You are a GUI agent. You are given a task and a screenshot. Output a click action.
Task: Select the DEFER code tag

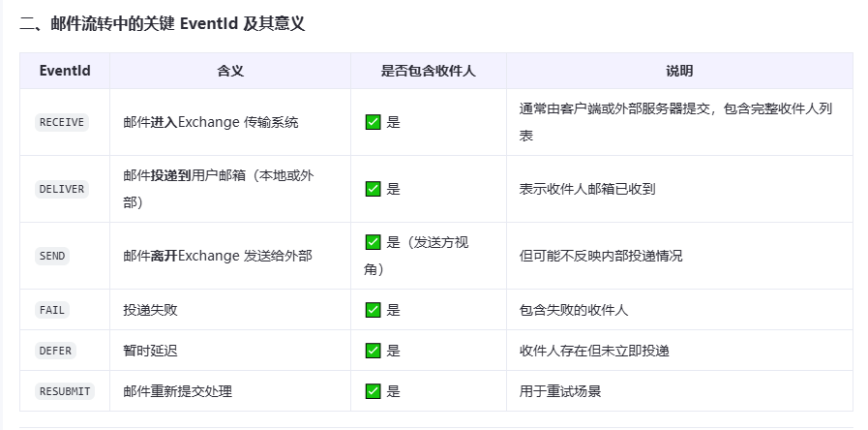point(55,351)
